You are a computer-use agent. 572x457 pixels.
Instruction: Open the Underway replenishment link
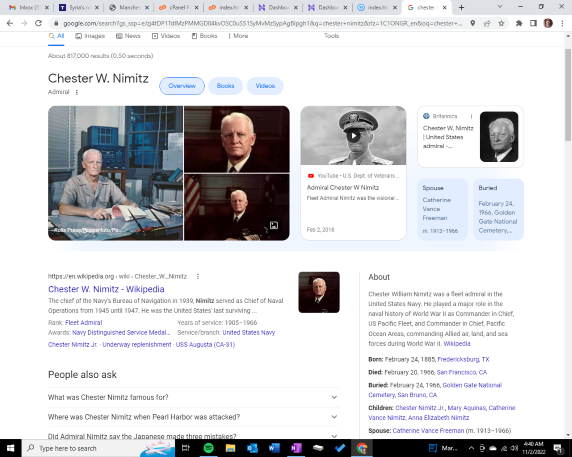point(137,345)
